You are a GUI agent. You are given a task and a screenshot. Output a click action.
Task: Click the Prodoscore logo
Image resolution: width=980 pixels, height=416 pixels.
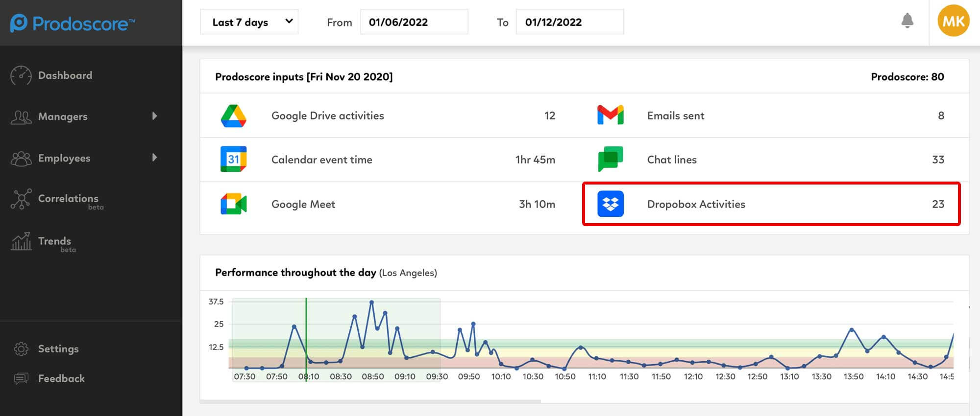tap(73, 23)
